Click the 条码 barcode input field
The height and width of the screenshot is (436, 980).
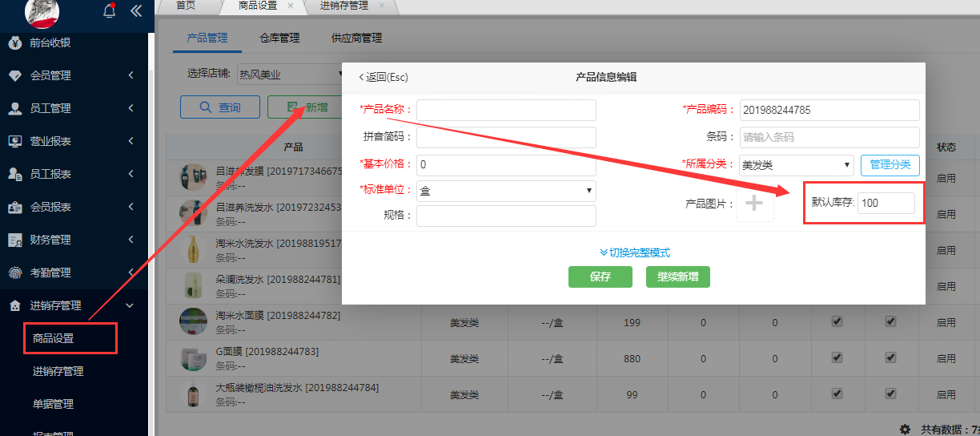pos(829,137)
